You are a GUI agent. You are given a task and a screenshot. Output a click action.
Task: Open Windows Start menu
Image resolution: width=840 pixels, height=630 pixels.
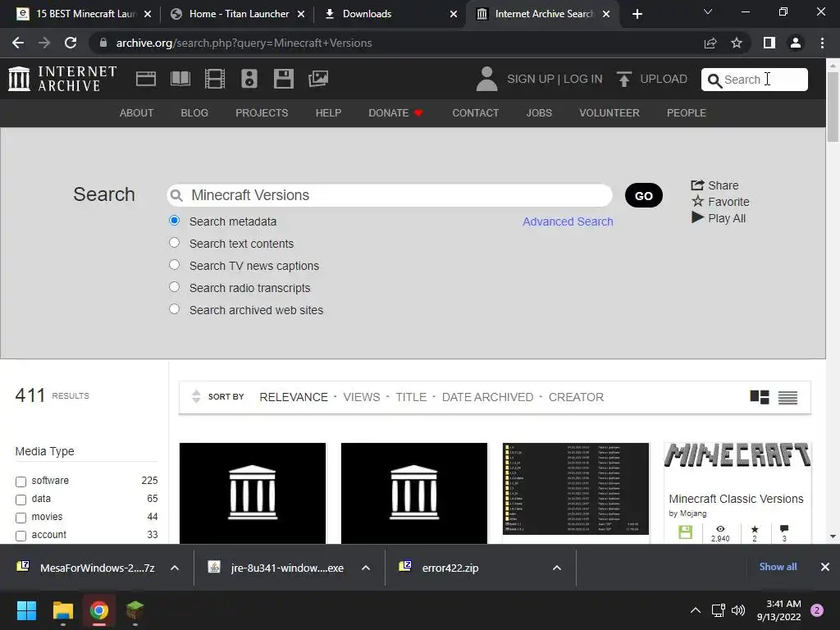26,610
